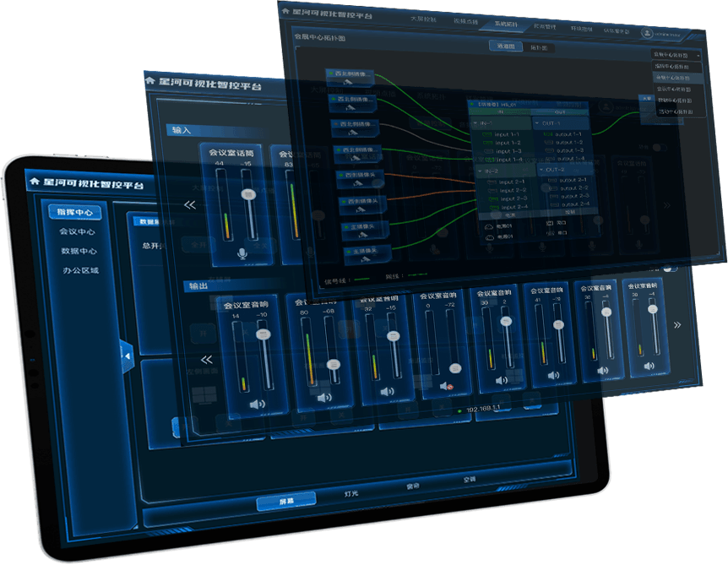
Task: Mute the 会议室音响 speaker showing 80 and -68
Action: [x=324, y=398]
